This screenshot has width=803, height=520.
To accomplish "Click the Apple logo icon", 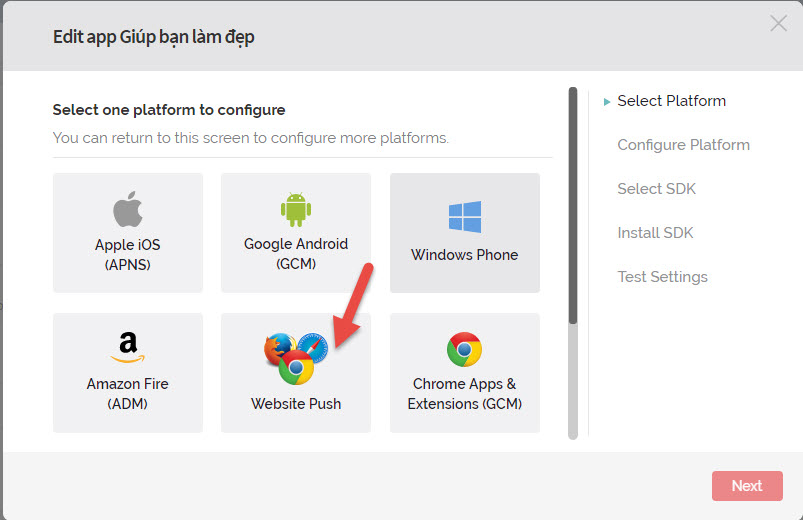I will coord(128,210).
